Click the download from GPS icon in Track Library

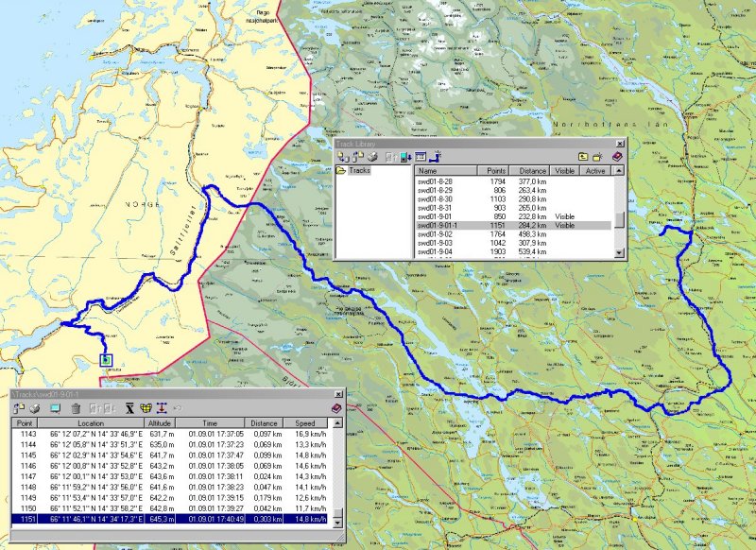click(404, 156)
